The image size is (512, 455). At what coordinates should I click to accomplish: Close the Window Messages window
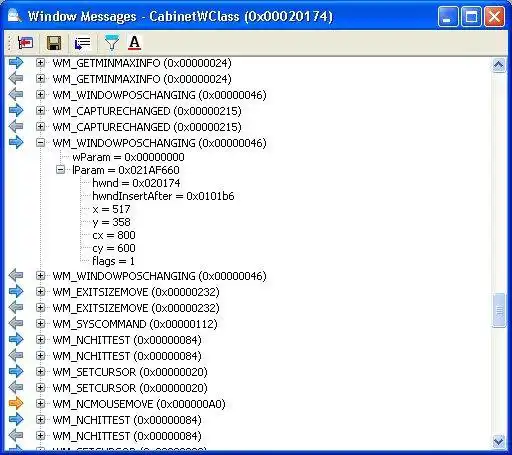coord(494,17)
